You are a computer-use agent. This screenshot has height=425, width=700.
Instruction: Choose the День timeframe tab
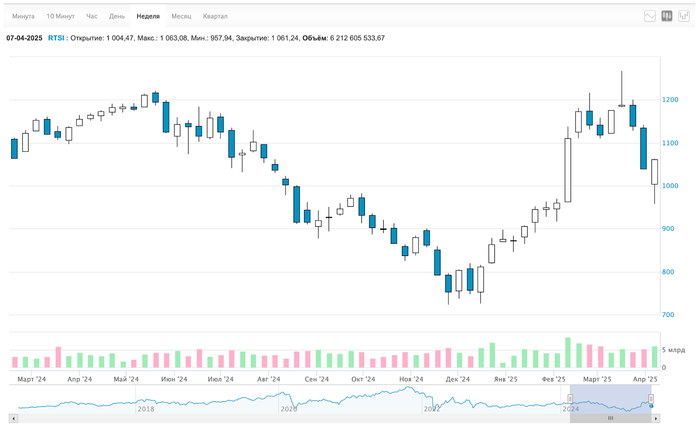point(117,17)
